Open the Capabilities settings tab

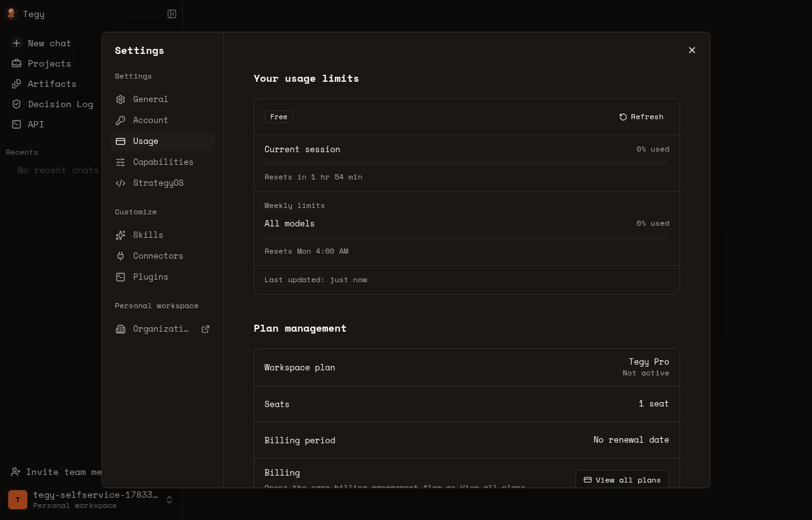(162, 162)
